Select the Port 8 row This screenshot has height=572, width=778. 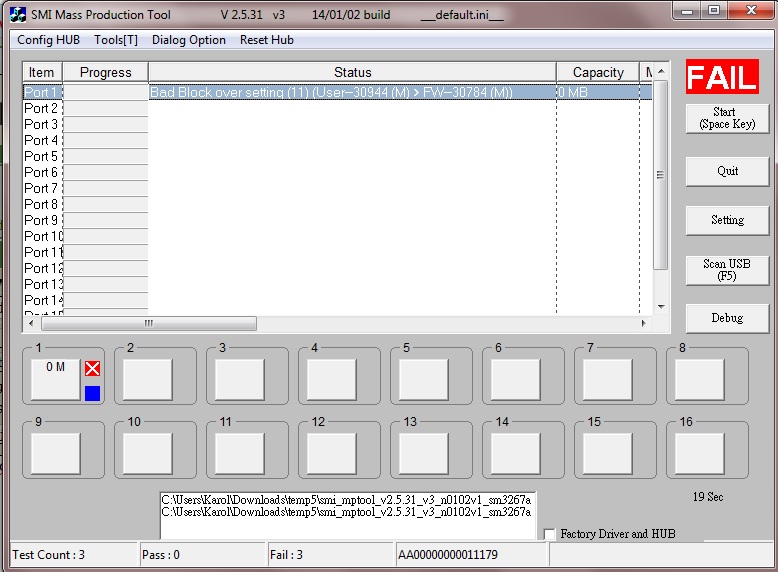[x=337, y=204]
